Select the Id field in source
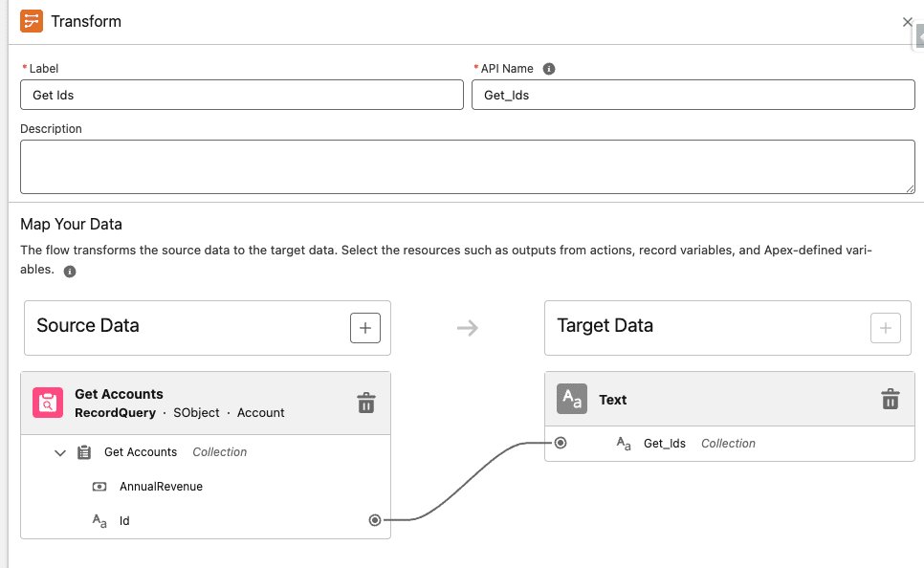This screenshot has height=568, width=924. coord(124,521)
